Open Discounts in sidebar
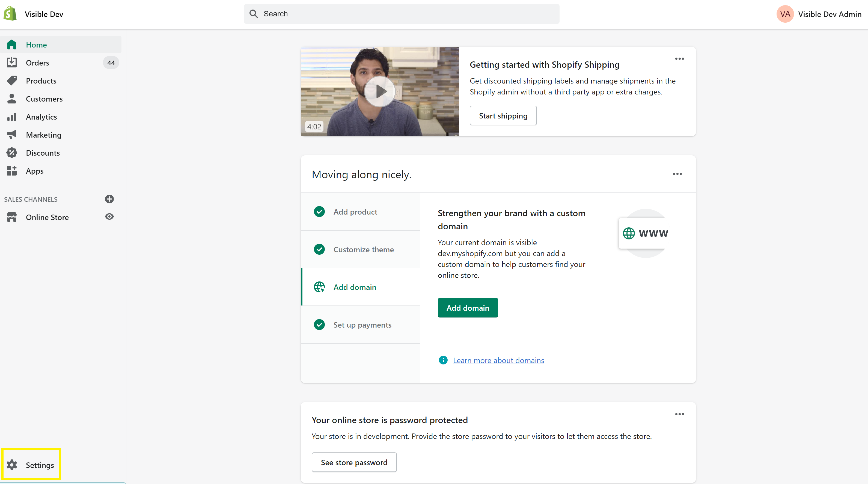 tap(61, 153)
